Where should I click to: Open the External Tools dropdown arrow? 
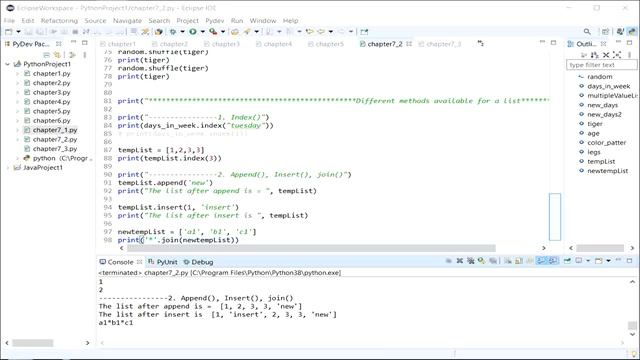(223, 31)
